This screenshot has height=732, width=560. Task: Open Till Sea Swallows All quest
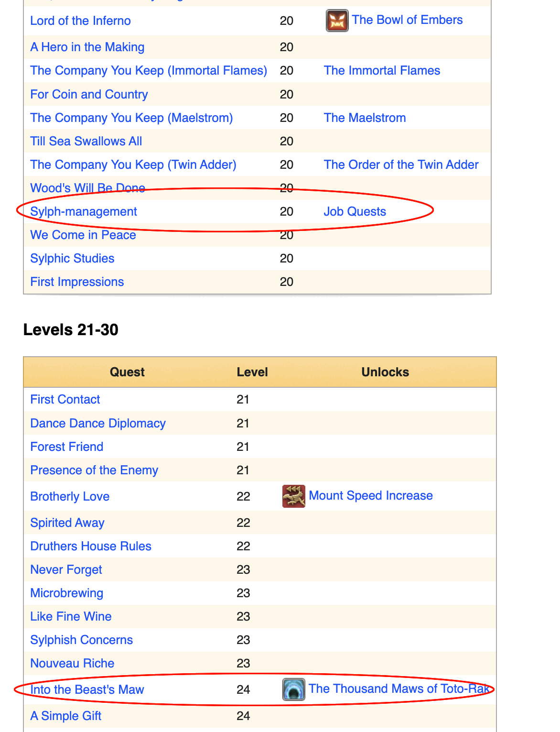pos(86,141)
